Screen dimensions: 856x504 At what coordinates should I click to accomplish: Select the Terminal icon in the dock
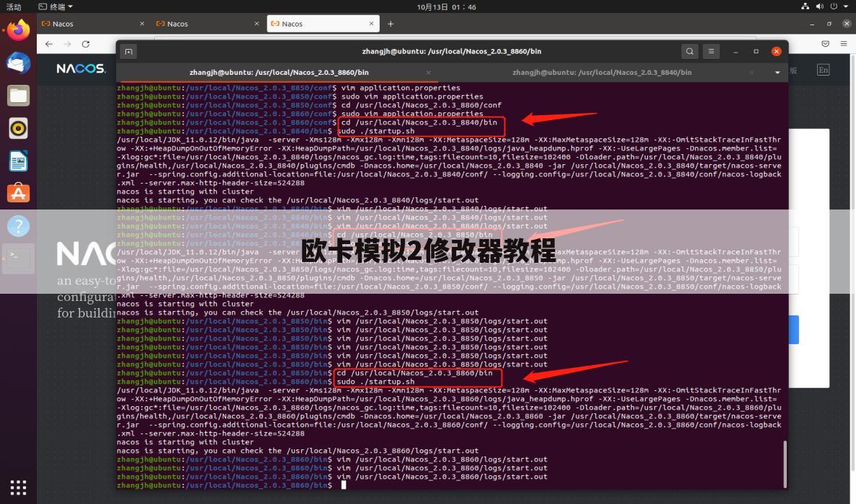point(18,258)
